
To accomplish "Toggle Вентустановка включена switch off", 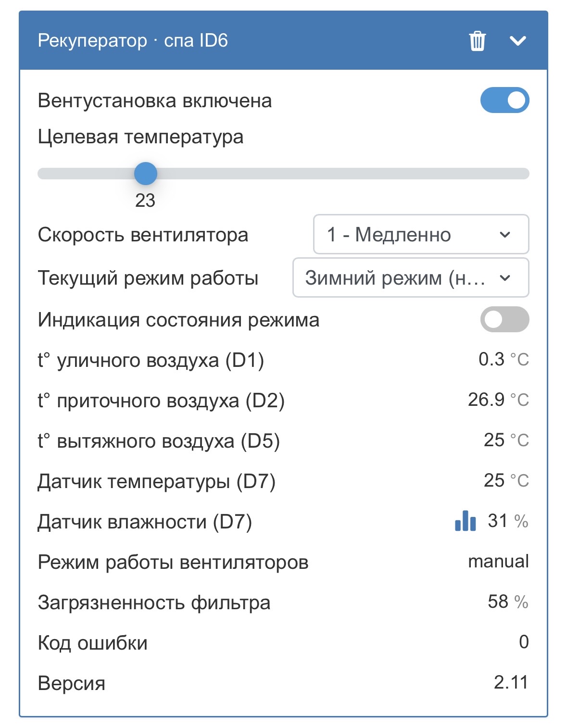I will point(504,100).
